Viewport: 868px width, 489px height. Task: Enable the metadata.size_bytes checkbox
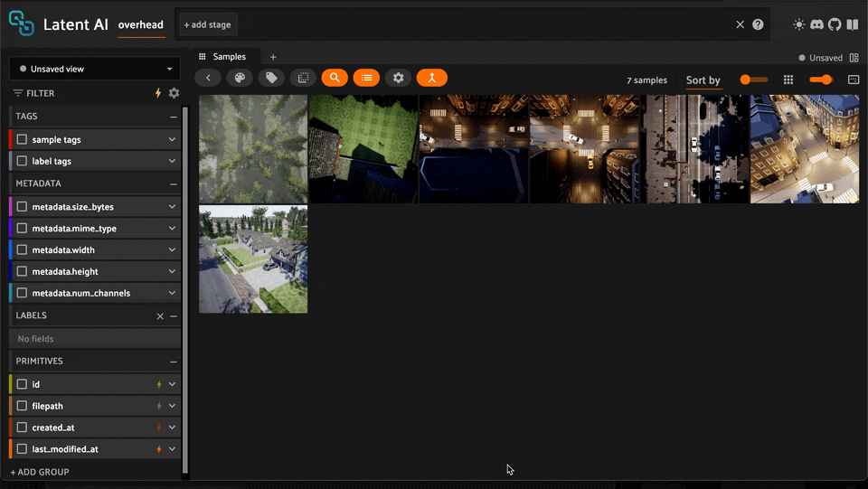[22, 206]
